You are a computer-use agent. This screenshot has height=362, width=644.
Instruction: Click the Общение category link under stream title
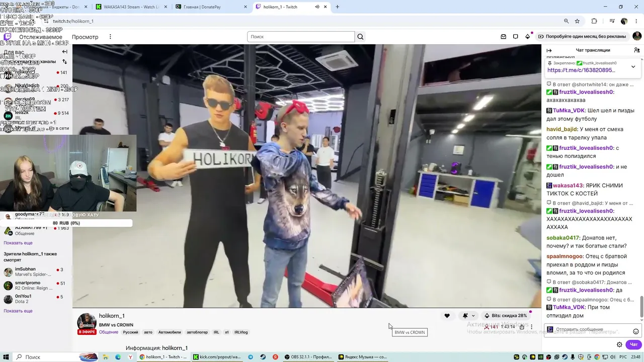(x=109, y=332)
